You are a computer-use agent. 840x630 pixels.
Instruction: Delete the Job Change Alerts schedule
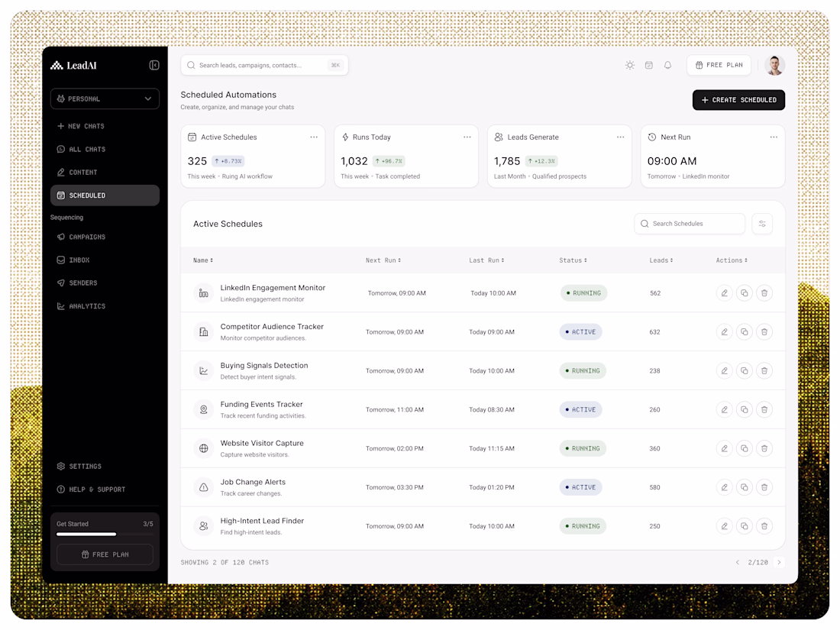point(764,487)
